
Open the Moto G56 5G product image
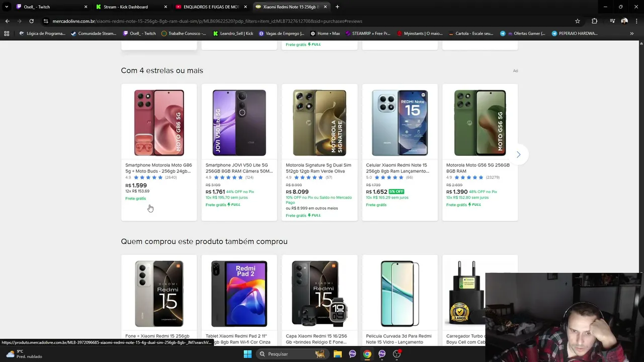(x=480, y=123)
